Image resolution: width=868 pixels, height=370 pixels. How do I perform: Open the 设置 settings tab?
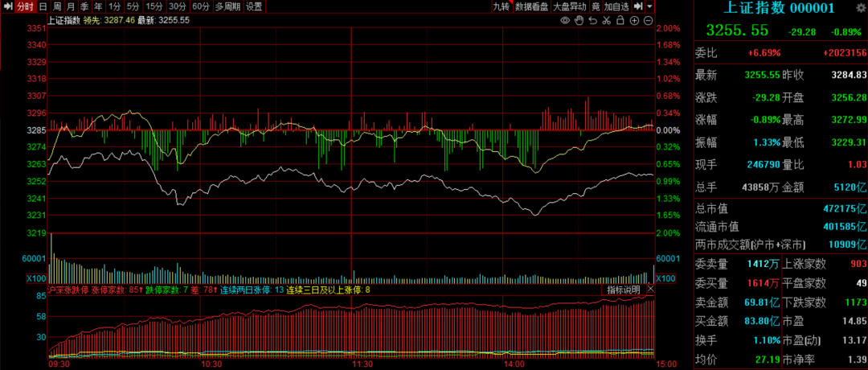(254, 6)
